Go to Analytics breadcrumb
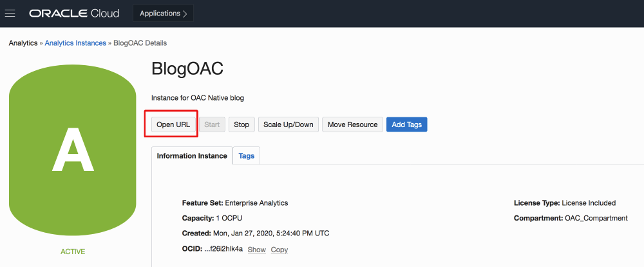The width and height of the screenshot is (644, 267). 23,43
